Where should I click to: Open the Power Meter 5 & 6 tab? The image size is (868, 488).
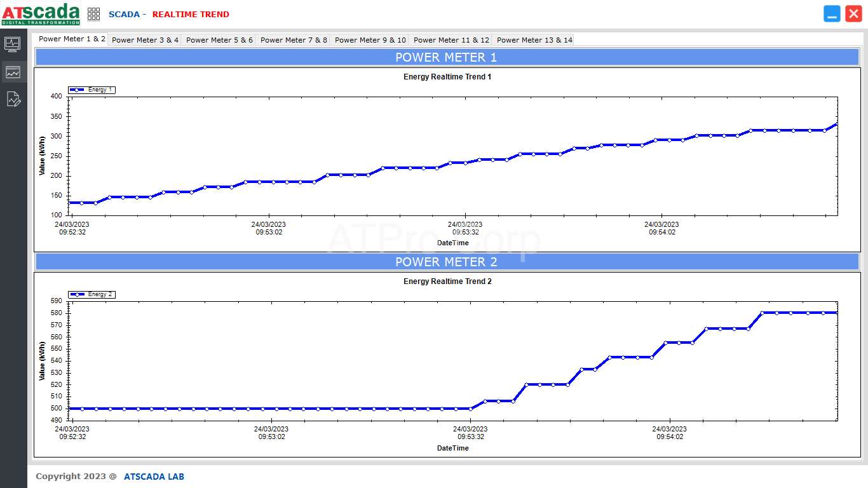(219, 40)
